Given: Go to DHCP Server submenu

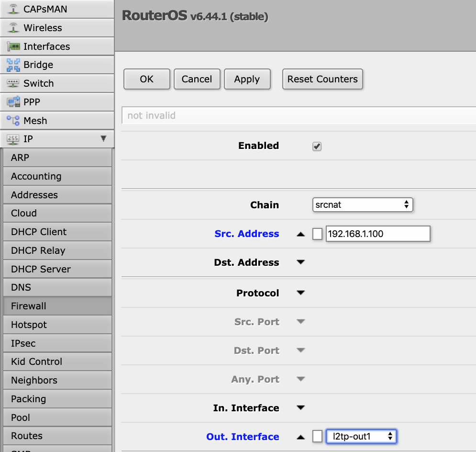Looking at the screenshot, I should (x=57, y=269).
